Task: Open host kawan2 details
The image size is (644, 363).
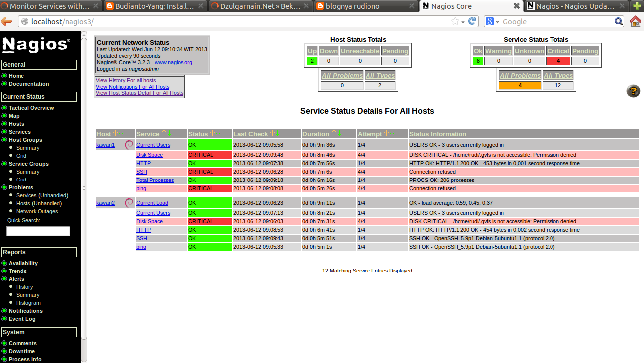Action: coord(105,203)
